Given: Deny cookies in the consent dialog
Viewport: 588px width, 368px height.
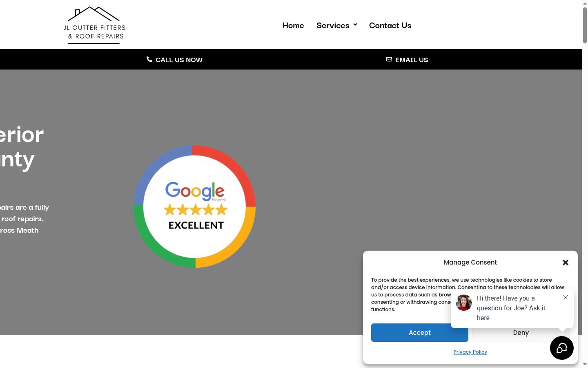Looking at the screenshot, I should [x=521, y=333].
